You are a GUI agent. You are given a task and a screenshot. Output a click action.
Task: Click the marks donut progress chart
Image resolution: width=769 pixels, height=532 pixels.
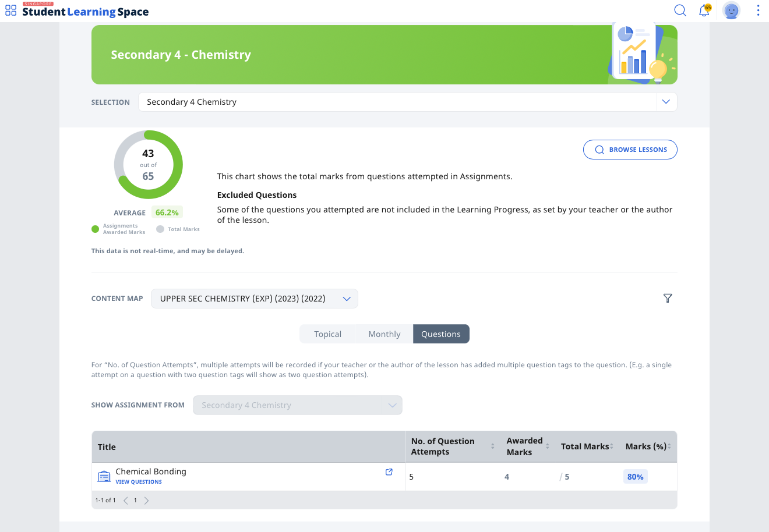click(149, 165)
